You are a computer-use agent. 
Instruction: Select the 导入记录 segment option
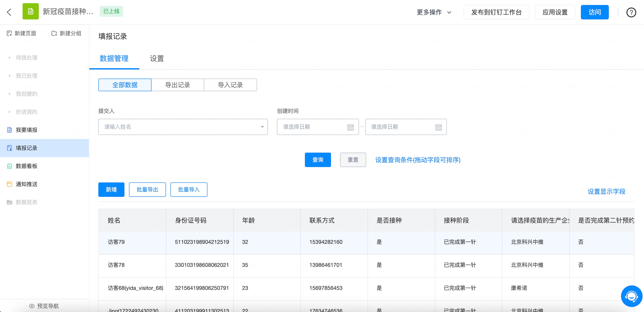pyautogui.click(x=230, y=85)
